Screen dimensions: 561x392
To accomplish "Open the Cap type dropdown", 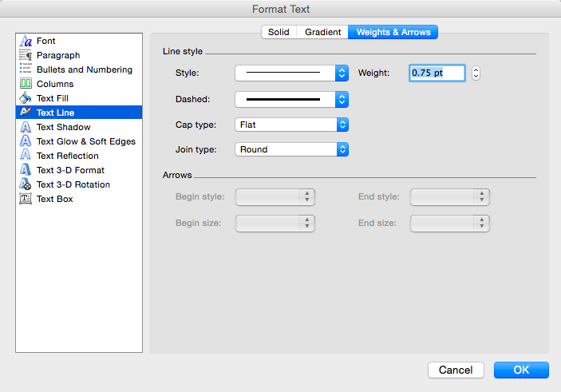I will [x=292, y=125].
